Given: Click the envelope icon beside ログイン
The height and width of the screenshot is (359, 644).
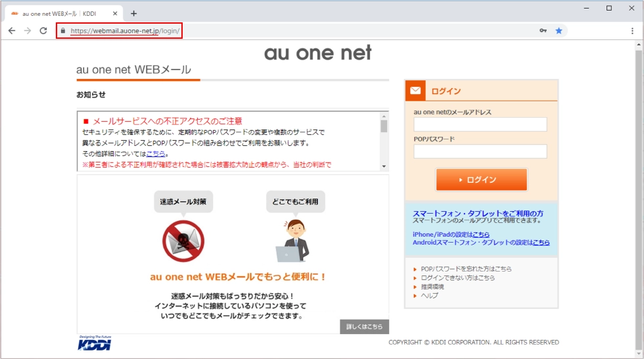Looking at the screenshot, I should 415,90.
